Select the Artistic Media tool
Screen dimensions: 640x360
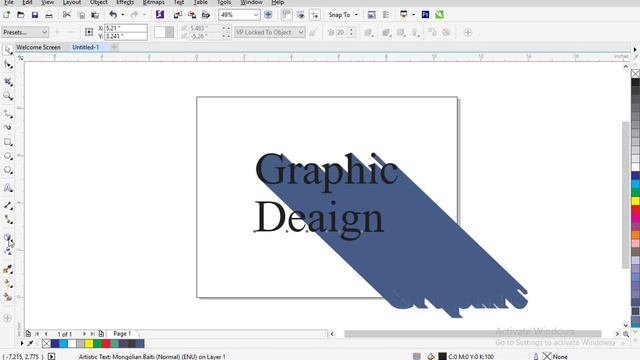pos(7,128)
